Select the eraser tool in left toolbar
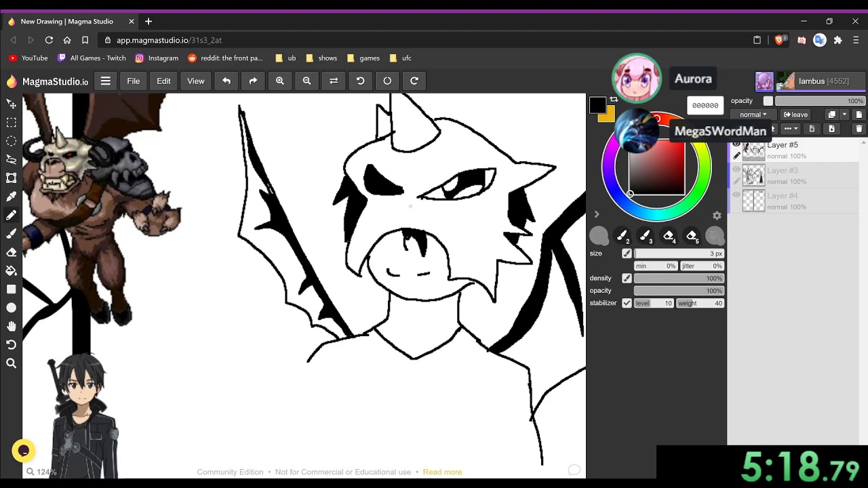This screenshot has width=868, height=488. (x=12, y=252)
